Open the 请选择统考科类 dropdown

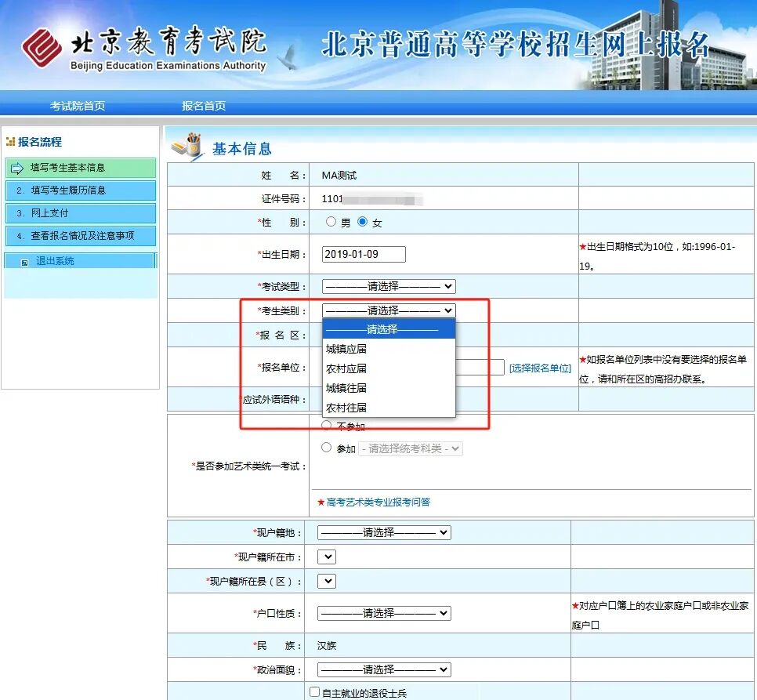click(411, 448)
